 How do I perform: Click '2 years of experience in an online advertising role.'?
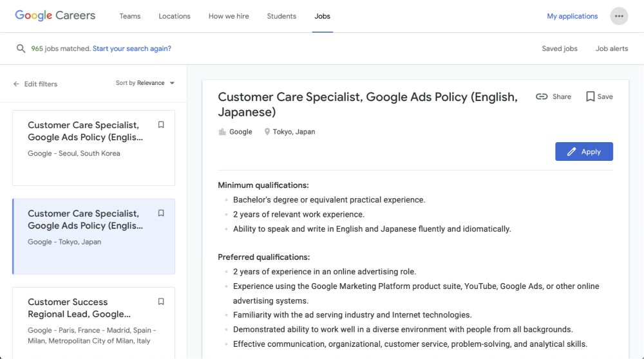pos(325,272)
